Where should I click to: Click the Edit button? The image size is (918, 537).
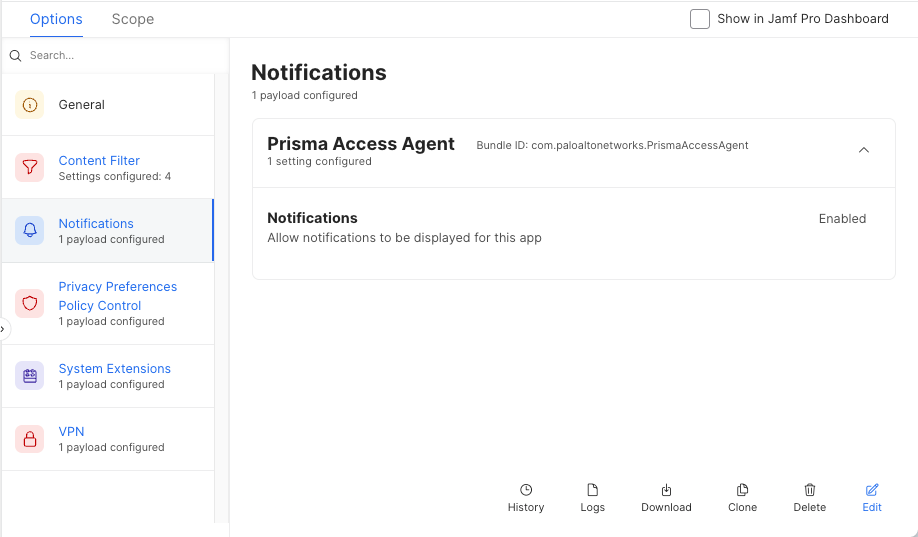[872, 497]
